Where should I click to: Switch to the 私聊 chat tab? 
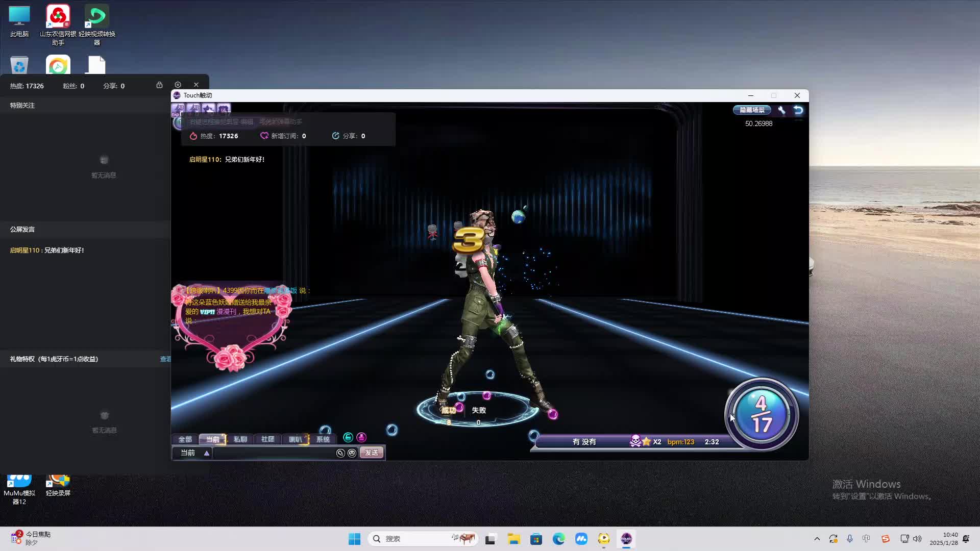click(240, 439)
